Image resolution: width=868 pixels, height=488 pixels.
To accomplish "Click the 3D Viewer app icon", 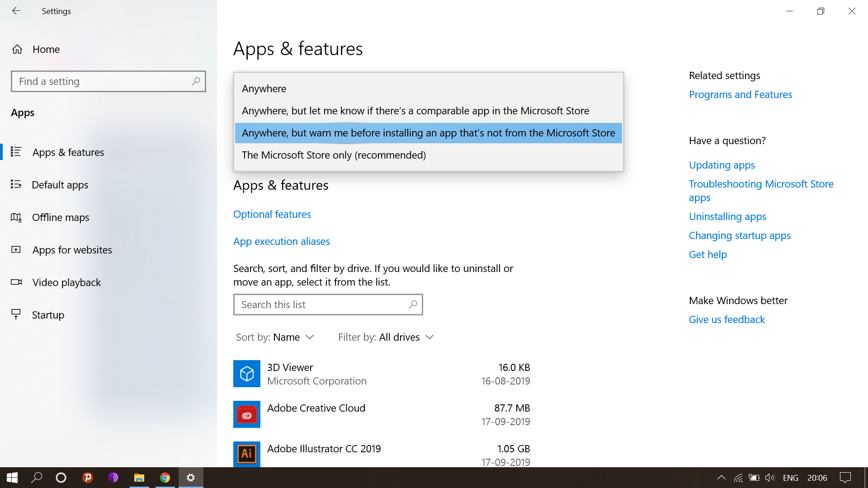I will point(246,374).
